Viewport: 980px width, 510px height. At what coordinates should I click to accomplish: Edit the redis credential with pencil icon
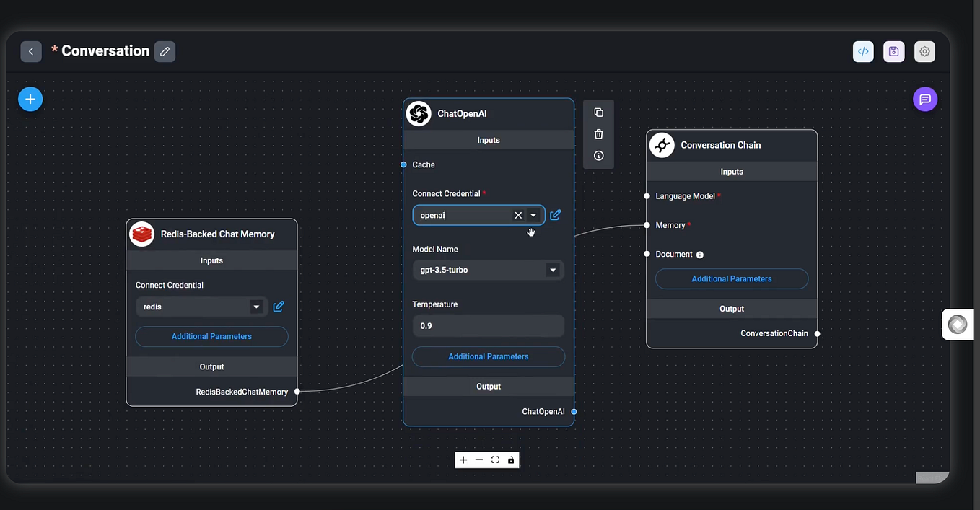click(279, 306)
